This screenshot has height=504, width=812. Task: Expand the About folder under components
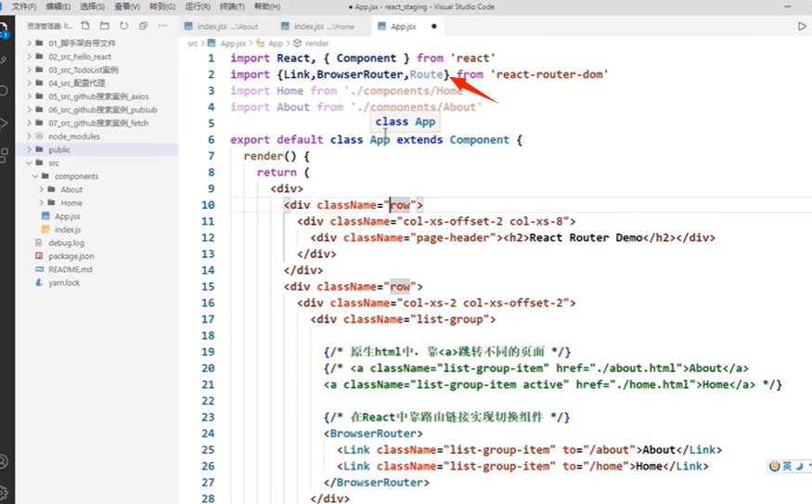coord(42,189)
